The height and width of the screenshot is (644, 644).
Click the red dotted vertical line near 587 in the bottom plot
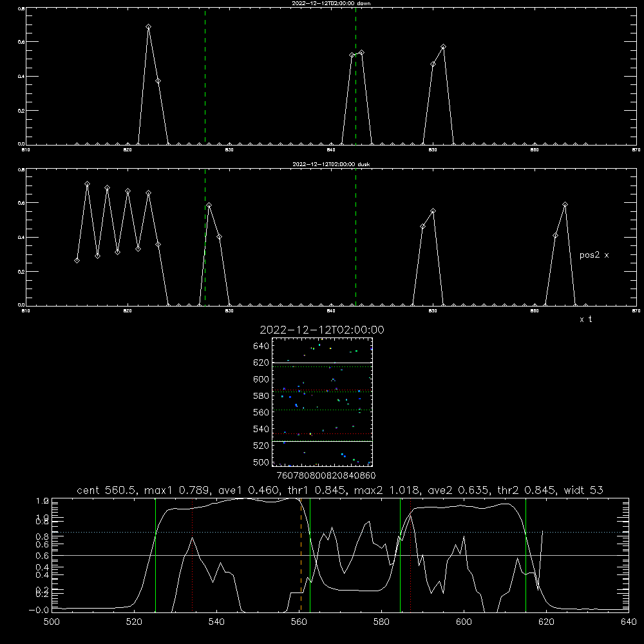point(410,555)
